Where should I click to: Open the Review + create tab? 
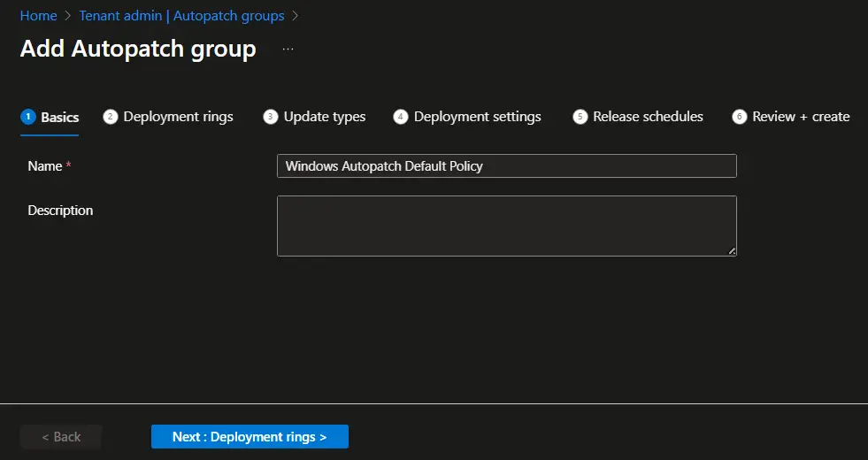(801, 117)
